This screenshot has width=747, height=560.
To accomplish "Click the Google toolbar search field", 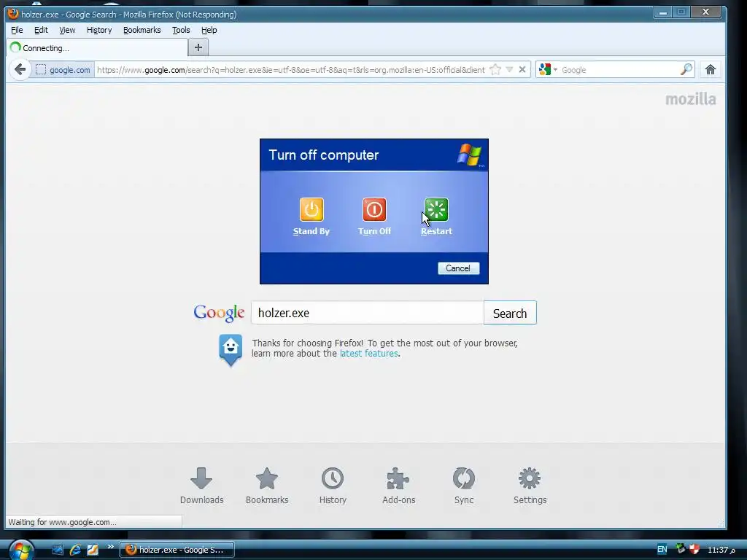I will point(619,69).
